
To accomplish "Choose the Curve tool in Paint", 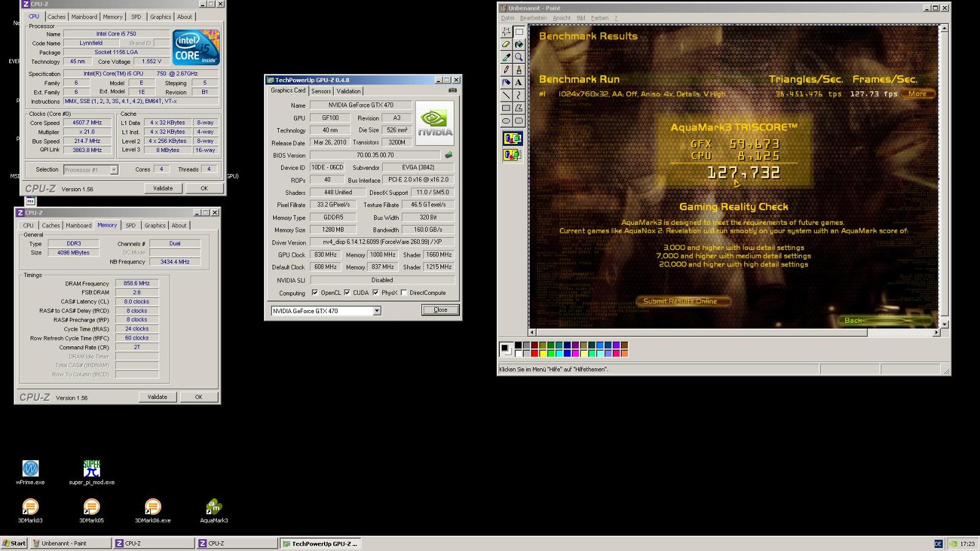I will click(519, 95).
